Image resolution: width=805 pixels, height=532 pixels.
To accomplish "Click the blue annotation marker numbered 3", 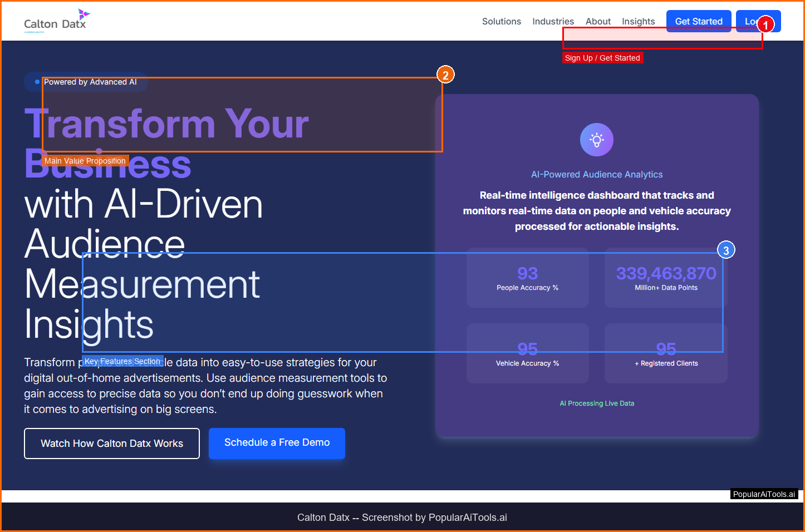I will pyautogui.click(x=725, y=250).
